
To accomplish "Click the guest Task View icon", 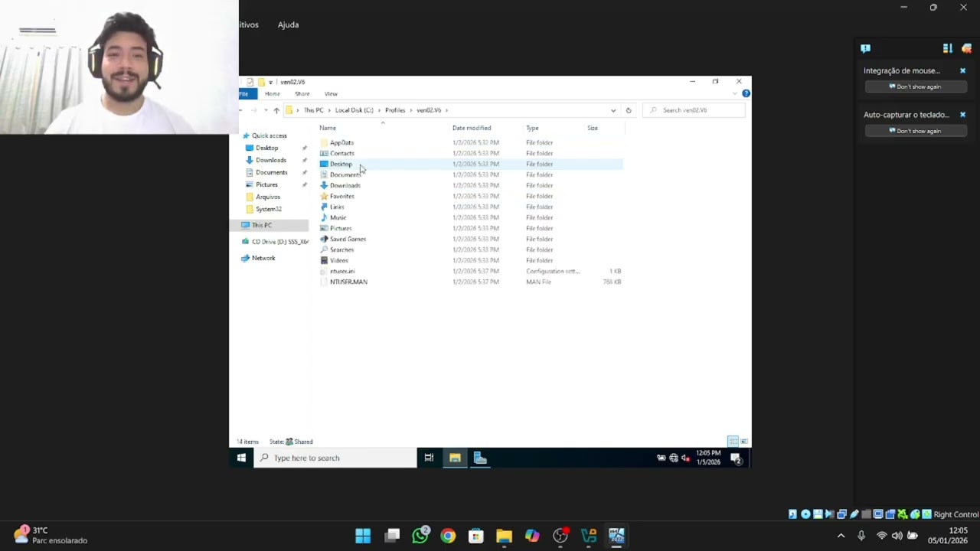I will [x=429, y=458].
